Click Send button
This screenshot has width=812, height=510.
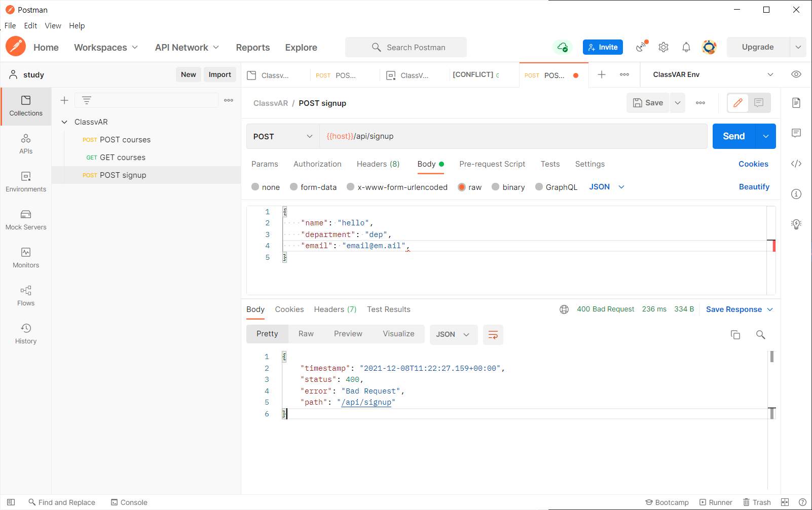point(734,136)
